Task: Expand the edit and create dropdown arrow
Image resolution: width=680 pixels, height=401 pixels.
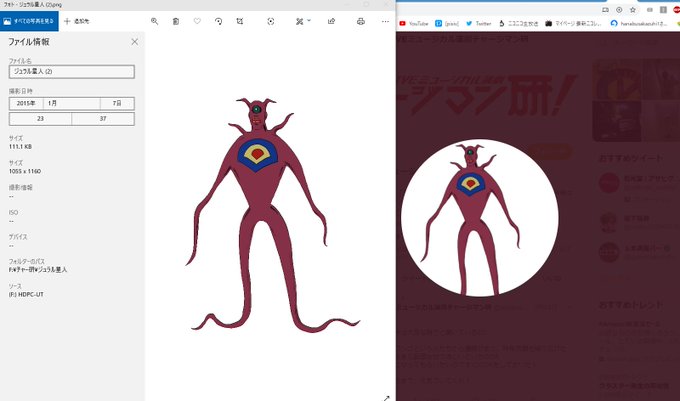Action: 309,20
